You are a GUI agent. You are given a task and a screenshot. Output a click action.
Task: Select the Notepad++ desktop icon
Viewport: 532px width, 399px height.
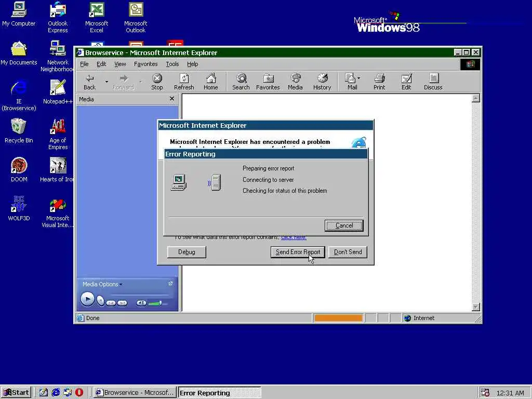pyautogui.click(x=58, y=92)
